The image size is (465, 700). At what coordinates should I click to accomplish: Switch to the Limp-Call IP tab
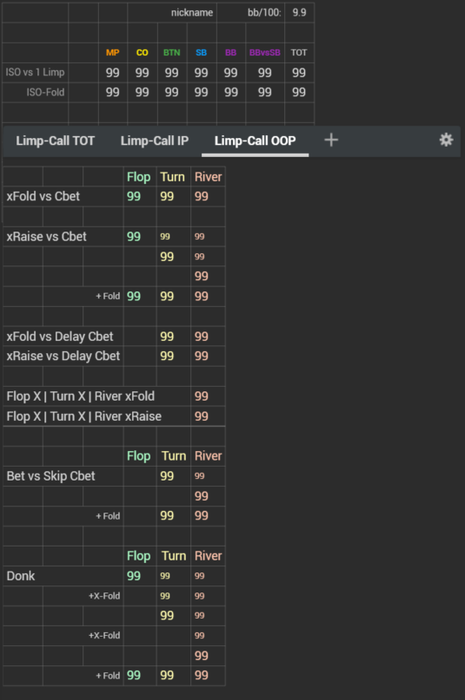click(154, 141)
